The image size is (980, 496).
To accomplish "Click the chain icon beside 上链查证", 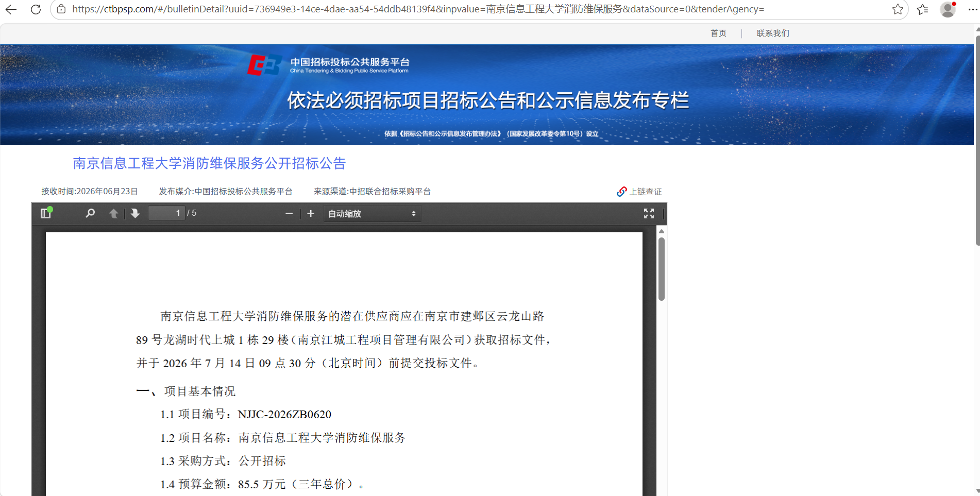I will click(x=622, y=192).
